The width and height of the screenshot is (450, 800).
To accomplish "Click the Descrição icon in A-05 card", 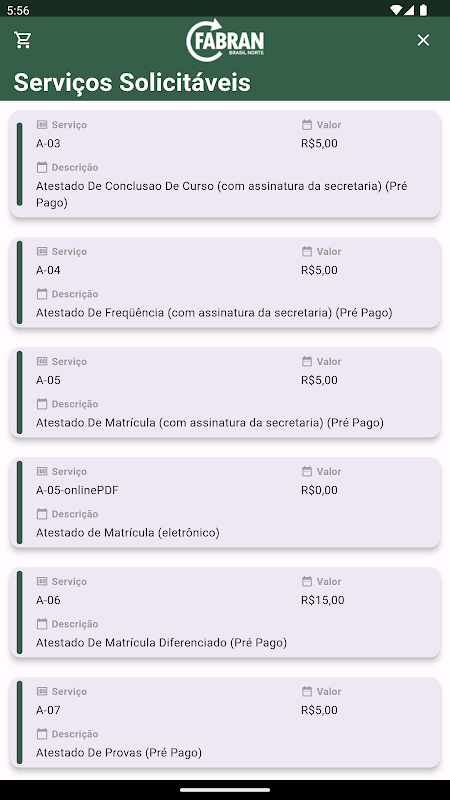I will tap(42, 404).
